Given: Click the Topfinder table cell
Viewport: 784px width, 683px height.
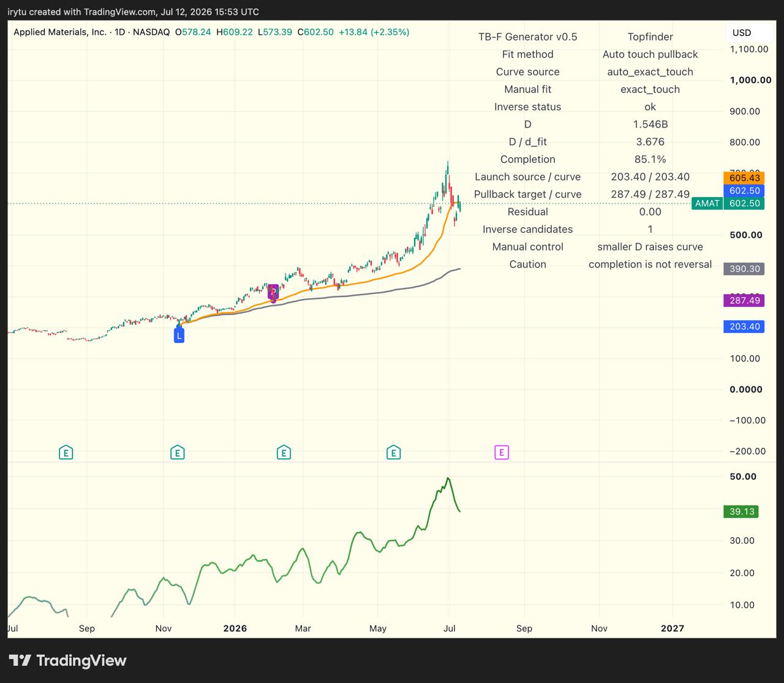Looking at the screenshot, I should [x=650, y=37].
